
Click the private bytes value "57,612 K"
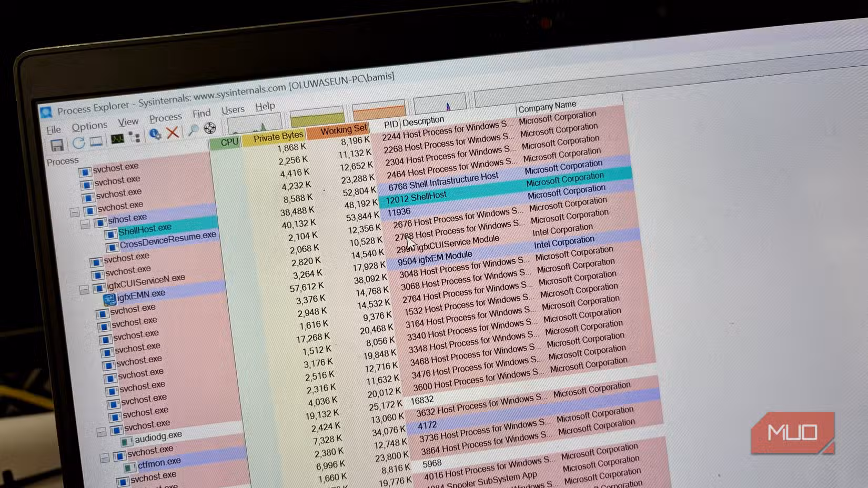click(307, 288)
